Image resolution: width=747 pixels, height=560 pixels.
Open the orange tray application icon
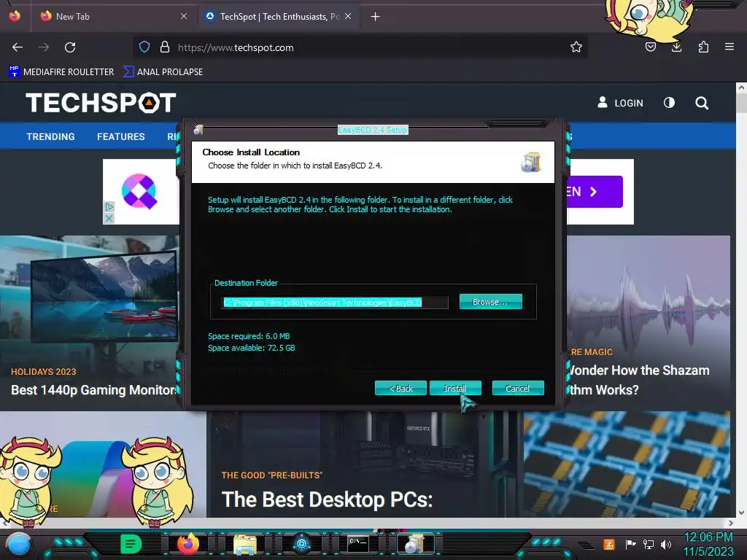point(609,544)
